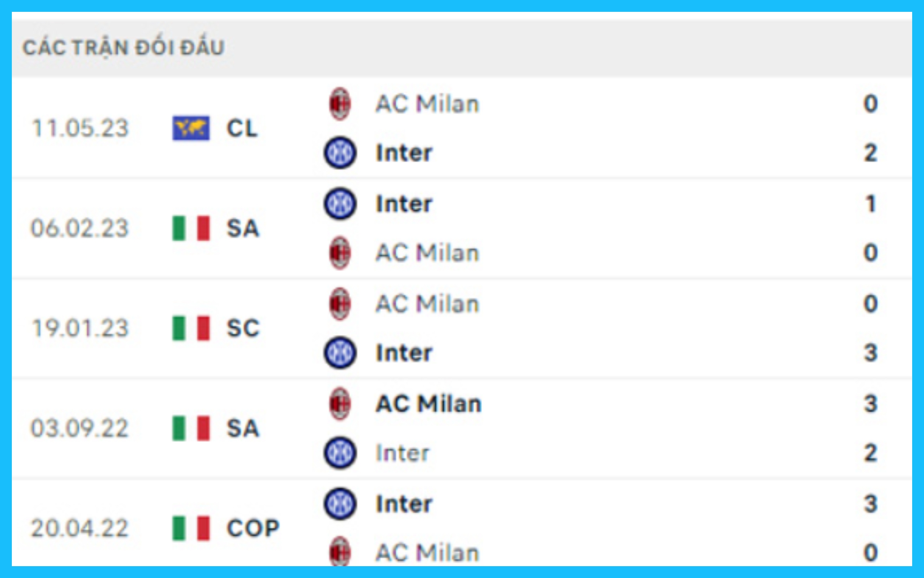Click the COP competition label

[x=253, y=528]
